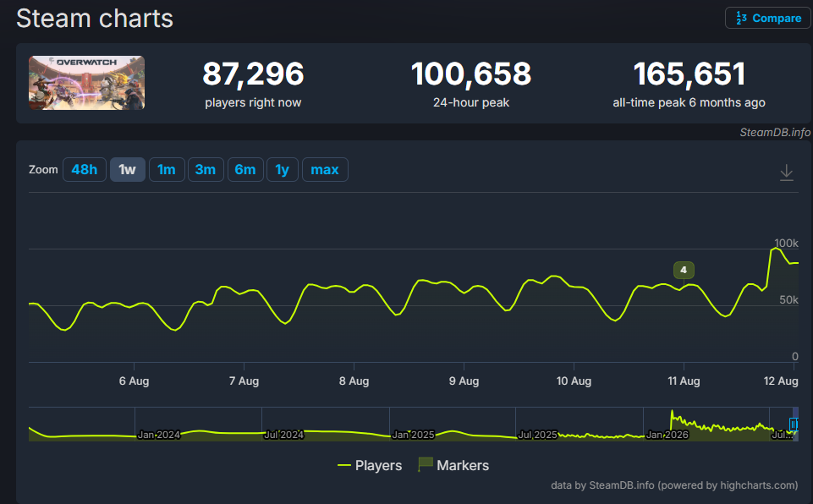
Task: Change zoom to 1y
Action: coord(282,170)
